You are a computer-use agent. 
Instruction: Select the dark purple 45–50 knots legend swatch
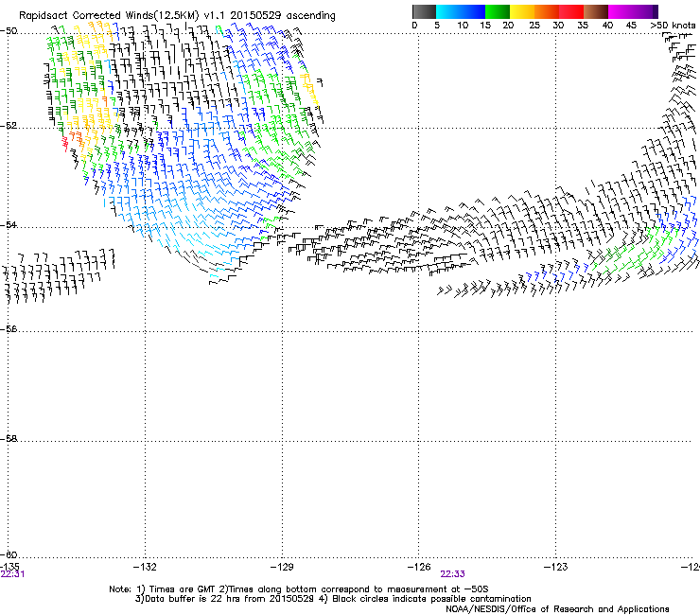645,11
